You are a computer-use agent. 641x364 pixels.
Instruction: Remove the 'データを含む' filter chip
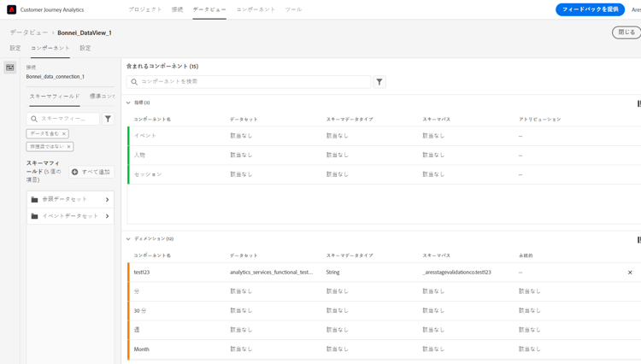[x=64, y=133]
